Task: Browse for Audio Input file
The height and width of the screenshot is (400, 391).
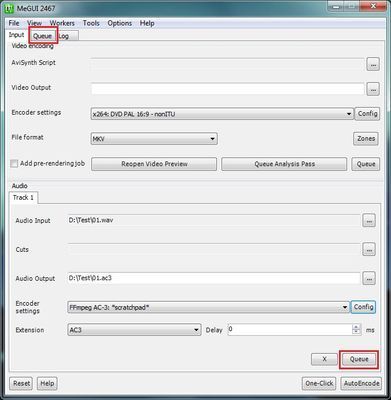Action: tap(369, 221)
